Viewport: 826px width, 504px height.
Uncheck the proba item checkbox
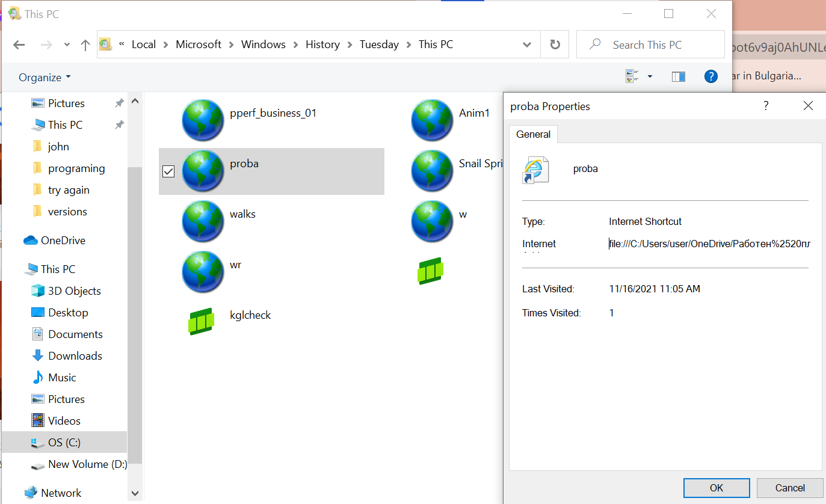[x=168, y=172]
